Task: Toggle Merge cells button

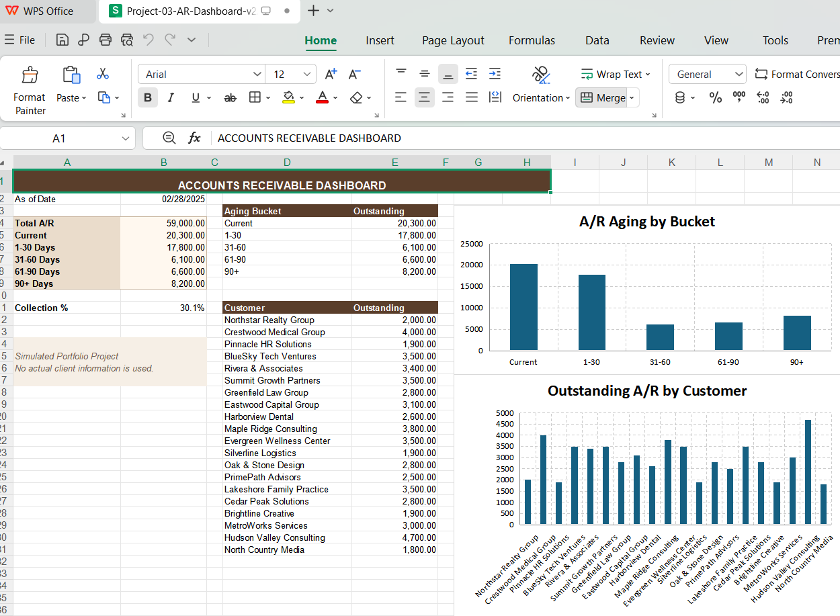Action: click(x=602, y=97)
